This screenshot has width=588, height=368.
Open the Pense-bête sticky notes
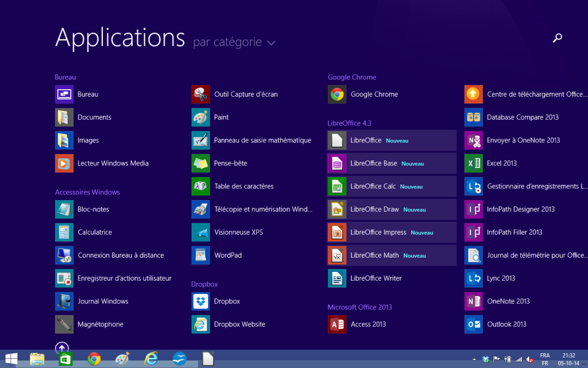[220, 163]
